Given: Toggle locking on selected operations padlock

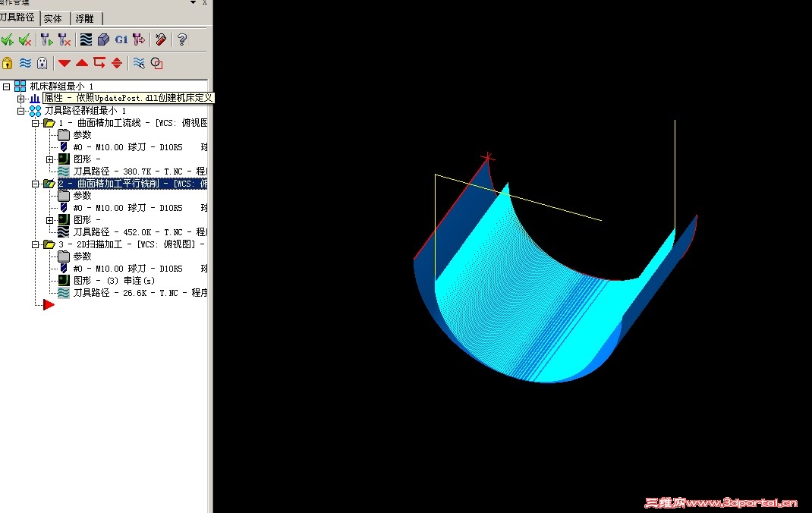Looking at the screenshot, I should [8, 63].
